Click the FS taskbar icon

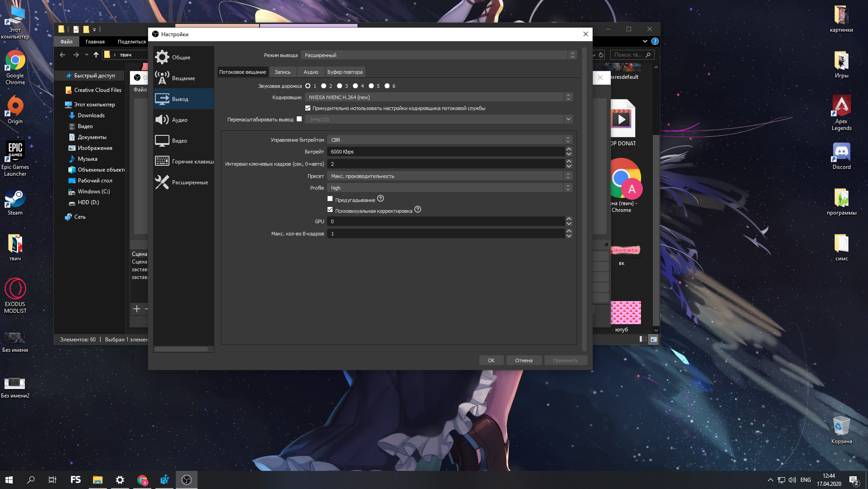pyautogui.click(x=76, y=480)
